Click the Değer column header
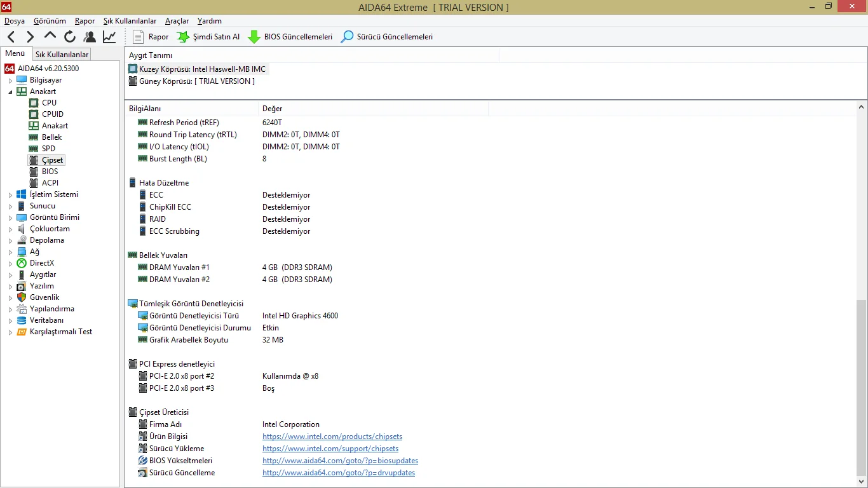This screenshot has height=488, width=868. click(x=374, y=109)
